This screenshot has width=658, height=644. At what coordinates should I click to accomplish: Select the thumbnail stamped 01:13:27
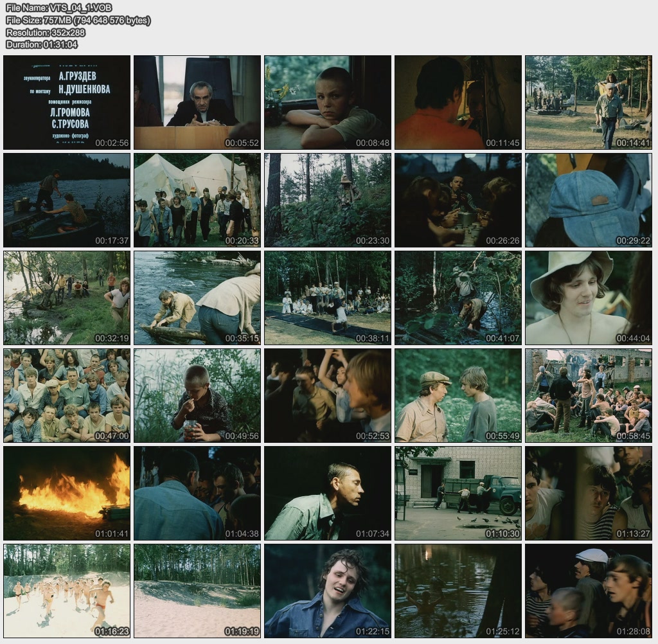tap(589, 494)
